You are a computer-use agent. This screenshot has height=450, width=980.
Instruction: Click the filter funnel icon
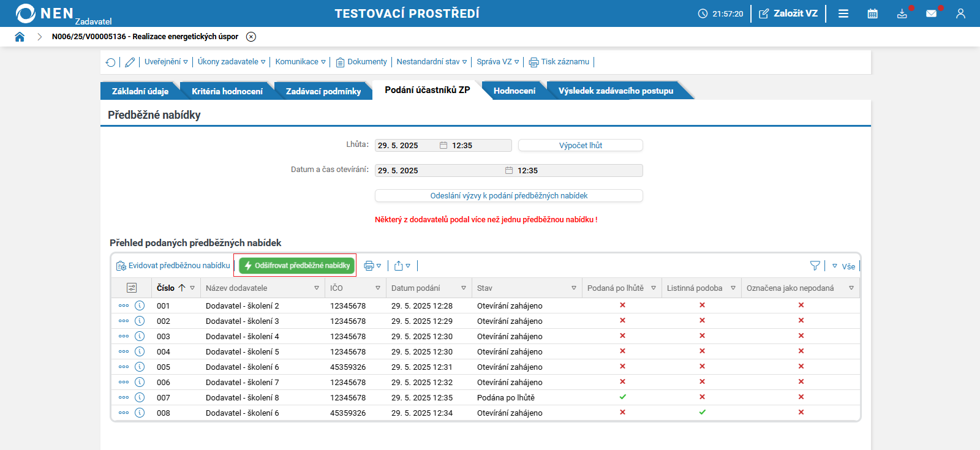click(x=815, y=266)
